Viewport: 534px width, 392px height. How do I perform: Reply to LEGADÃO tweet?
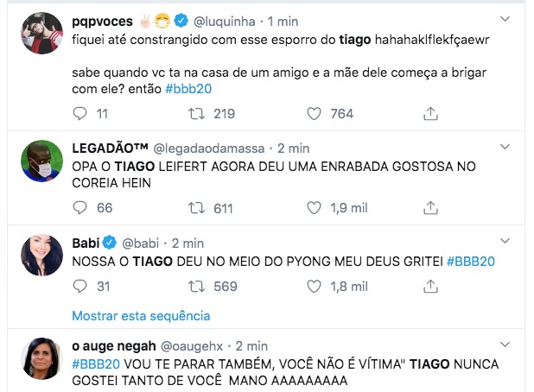(x=80, y=208)
